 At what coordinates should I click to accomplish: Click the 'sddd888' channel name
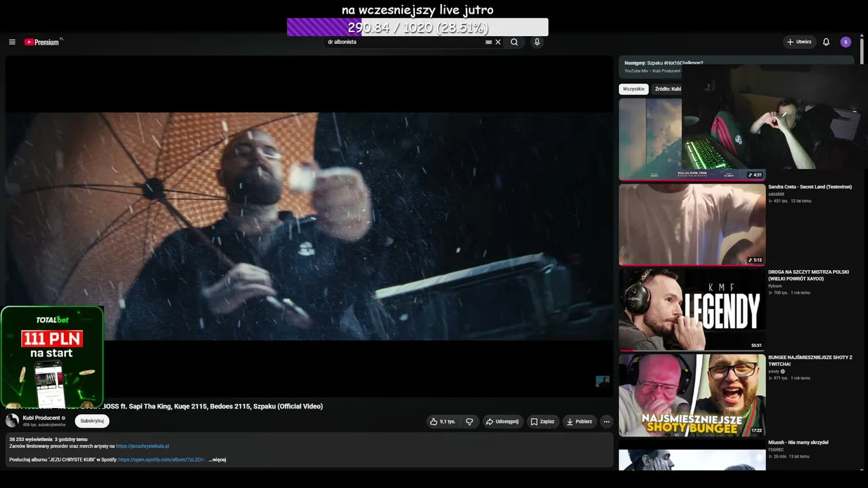coord(776,194)
